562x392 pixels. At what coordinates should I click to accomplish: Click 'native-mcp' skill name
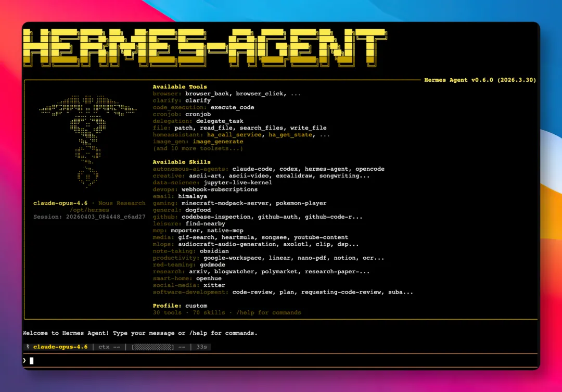pos(225,230)
